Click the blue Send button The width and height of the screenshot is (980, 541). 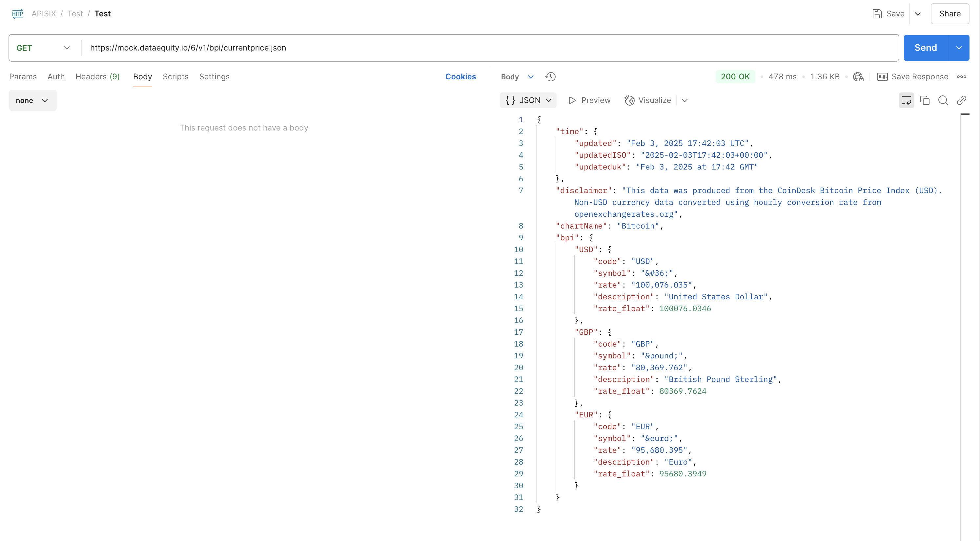(926, 48)
